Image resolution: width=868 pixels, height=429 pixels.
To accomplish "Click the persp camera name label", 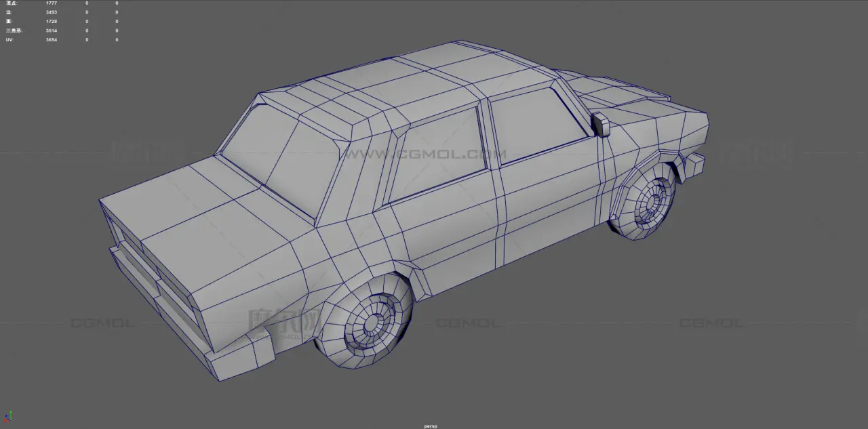I will click(x=431, y=426).
